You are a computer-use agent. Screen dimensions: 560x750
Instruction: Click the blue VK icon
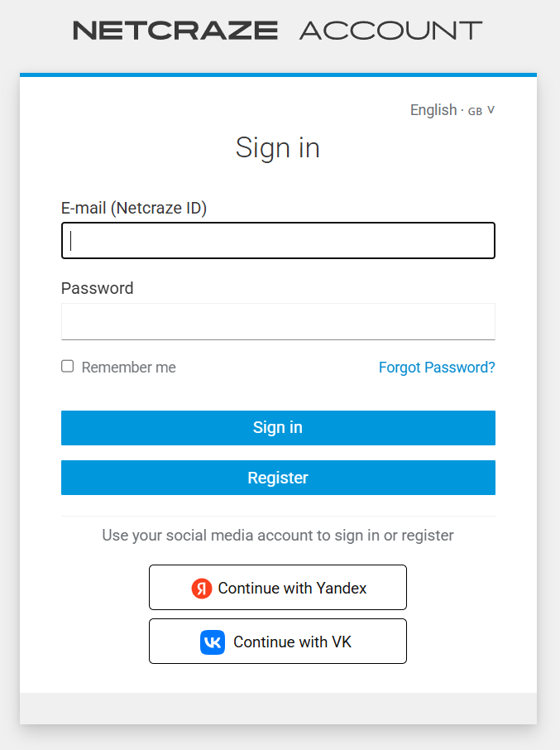(x=213, y=642)
